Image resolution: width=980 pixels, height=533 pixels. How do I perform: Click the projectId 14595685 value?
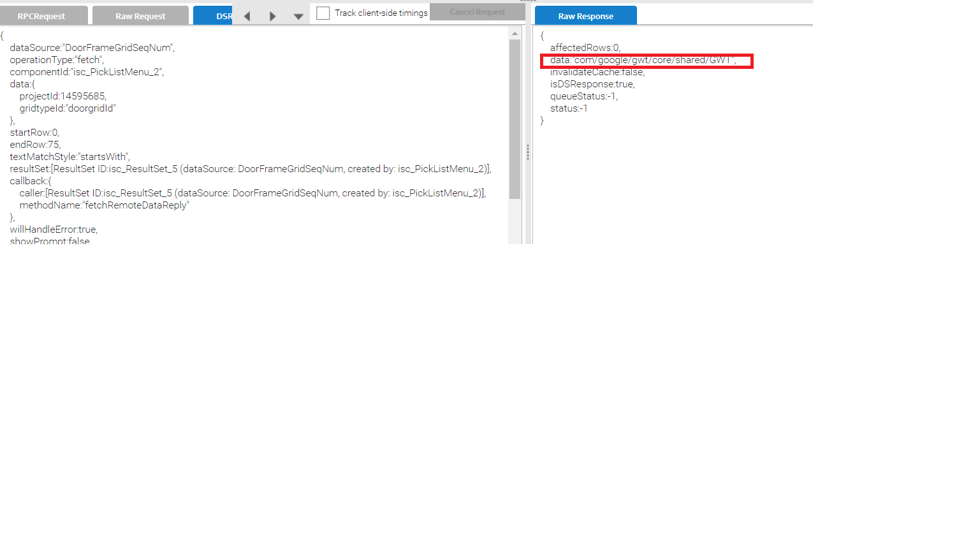[83, 96]
